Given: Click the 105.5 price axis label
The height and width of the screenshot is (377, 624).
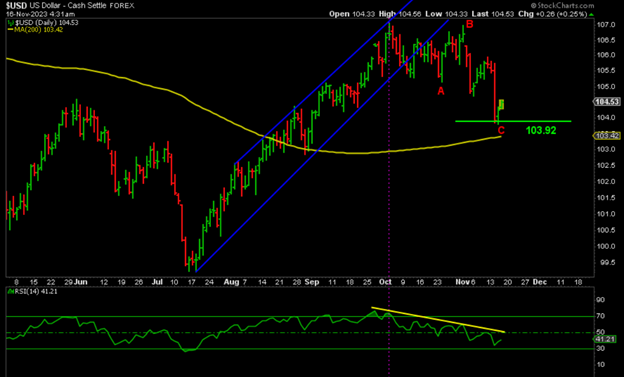Looking at the screenshot, I should coord(606,71).
